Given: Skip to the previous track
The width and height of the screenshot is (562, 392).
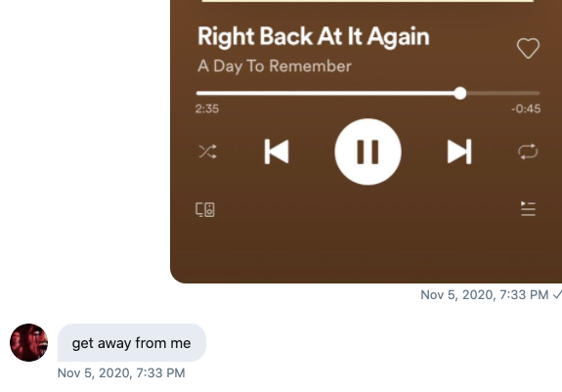Looking at the screenshot, I should click(277, 152).
